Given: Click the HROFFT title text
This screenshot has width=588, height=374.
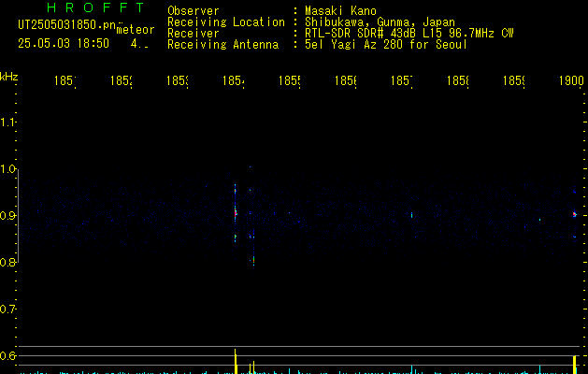Looking at the screenshot, I should coord(96,7).
